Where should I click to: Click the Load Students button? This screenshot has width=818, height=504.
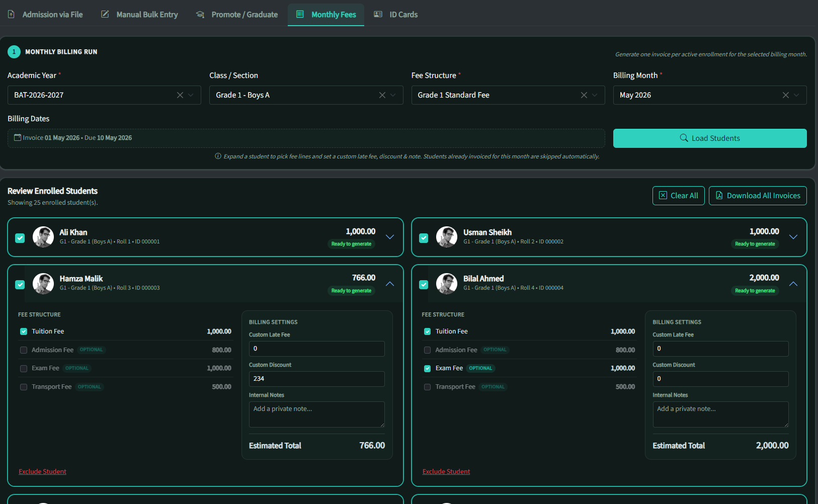pyautogui.click(x=710, y=138)
